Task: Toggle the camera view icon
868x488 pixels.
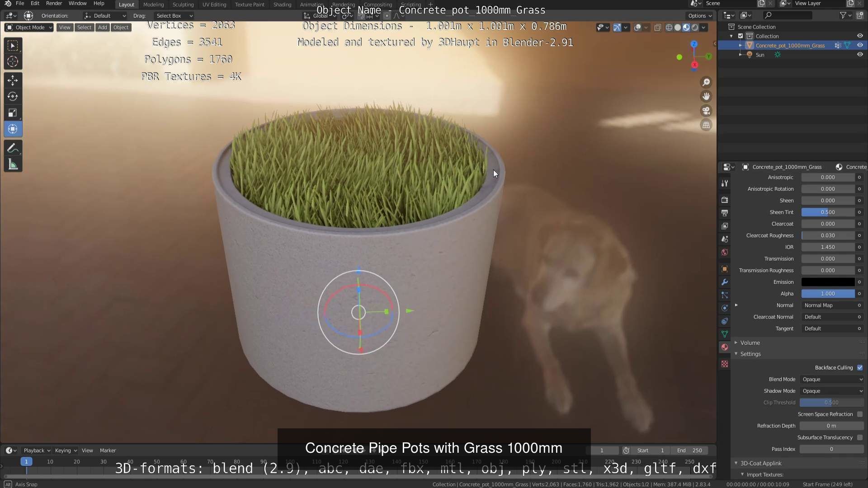Action: tap(706, 111)
